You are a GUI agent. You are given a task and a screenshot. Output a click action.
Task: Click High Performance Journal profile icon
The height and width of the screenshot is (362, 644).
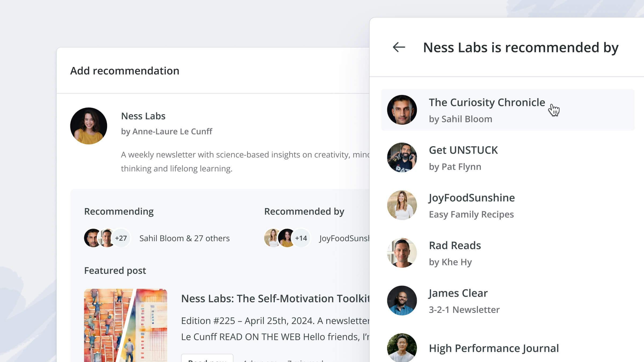coord(402,348)
